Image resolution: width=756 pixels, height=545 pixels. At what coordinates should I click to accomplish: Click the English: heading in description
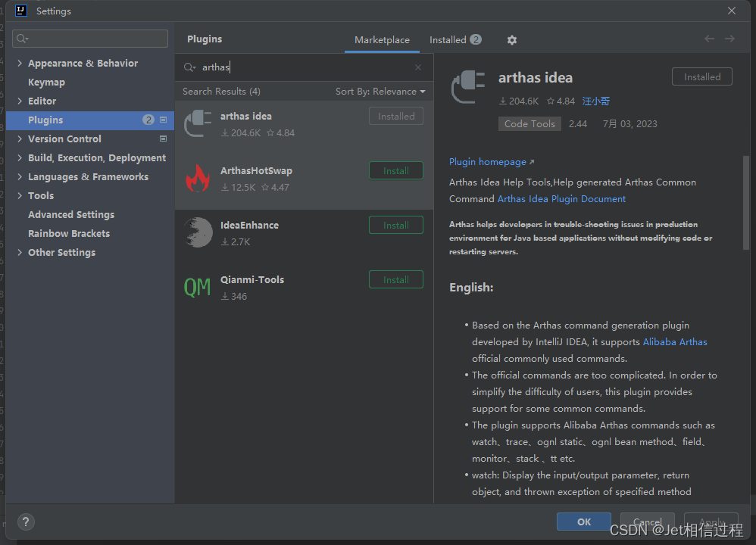point(471,288)
